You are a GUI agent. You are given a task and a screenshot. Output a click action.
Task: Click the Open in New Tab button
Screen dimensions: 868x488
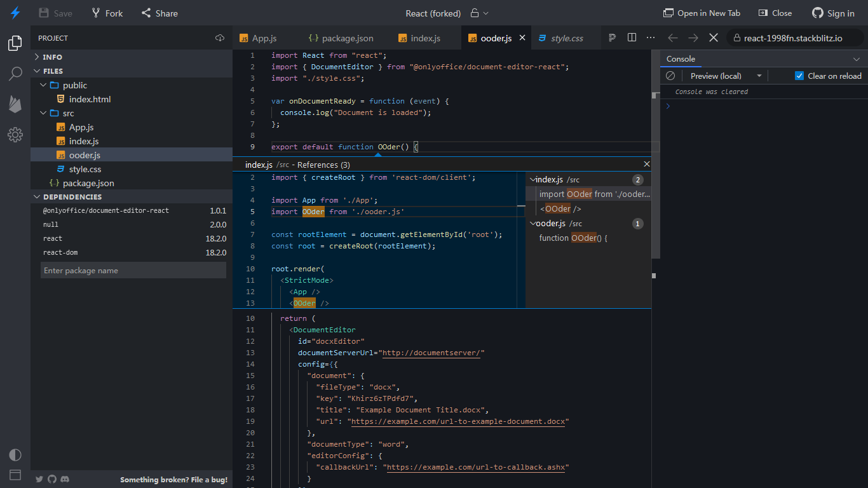point(702,13)
